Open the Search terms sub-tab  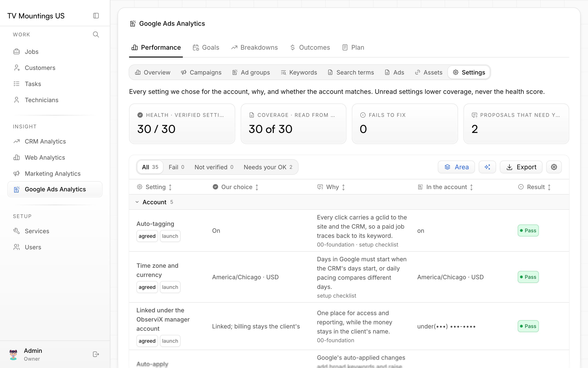pos(351,72)
